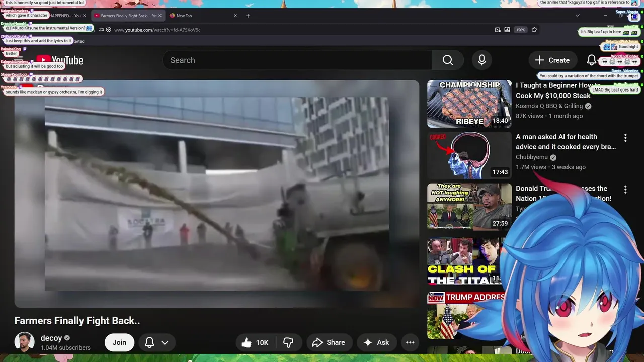Like the video with 10K thumbs up
Screen dimensions: 644x362
(255, 343)
